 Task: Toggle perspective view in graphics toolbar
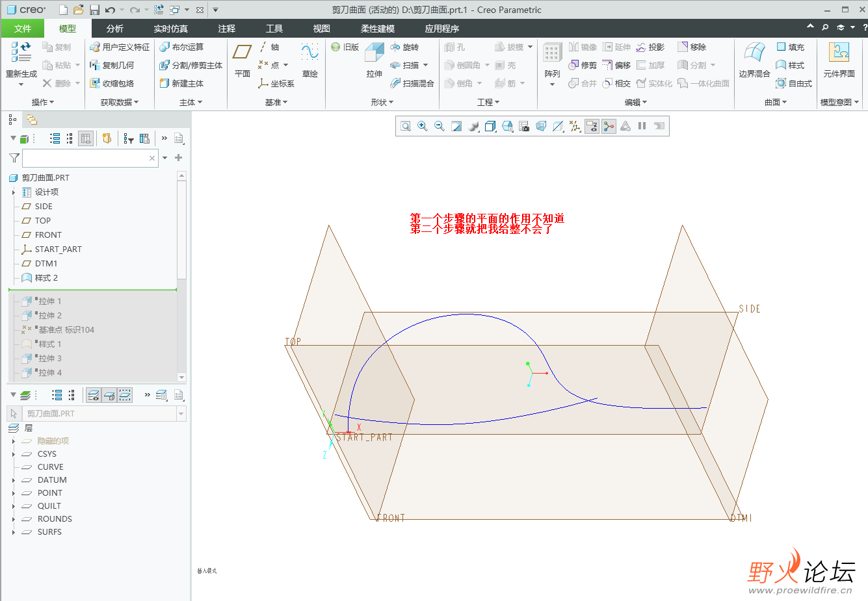[541, 126]
